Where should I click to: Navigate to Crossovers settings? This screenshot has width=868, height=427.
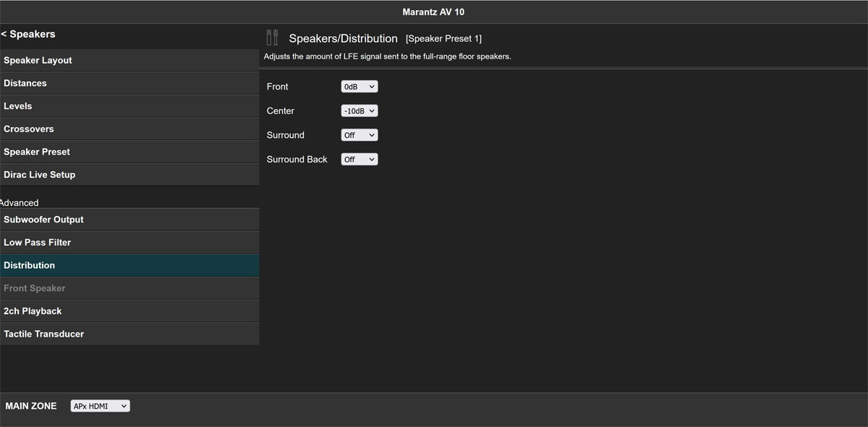pos(129,129)
